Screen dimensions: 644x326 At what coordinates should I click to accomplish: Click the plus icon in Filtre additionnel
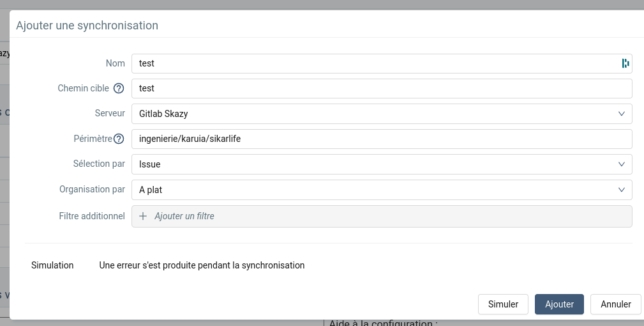coord(143,216)
